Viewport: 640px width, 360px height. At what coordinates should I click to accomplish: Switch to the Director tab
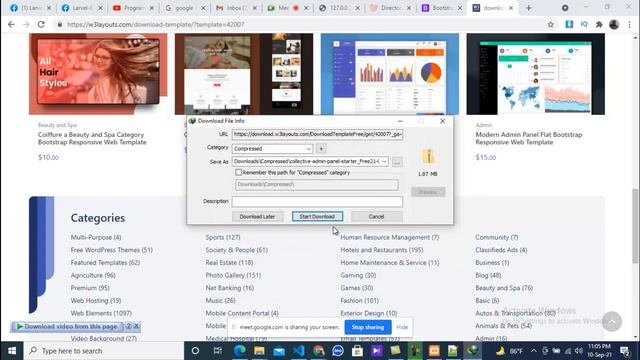click(x=391, y=8)
